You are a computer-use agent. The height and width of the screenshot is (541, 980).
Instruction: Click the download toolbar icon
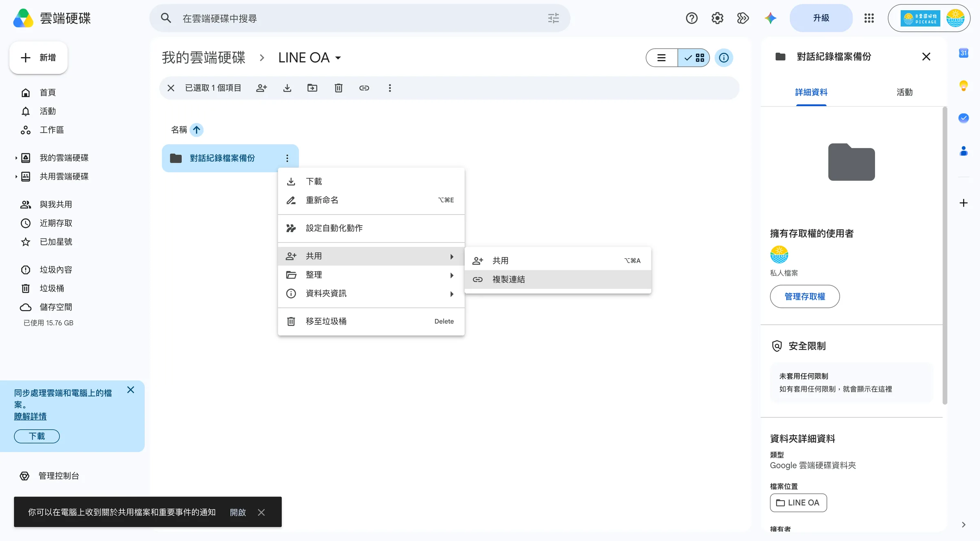pos(287,88)
